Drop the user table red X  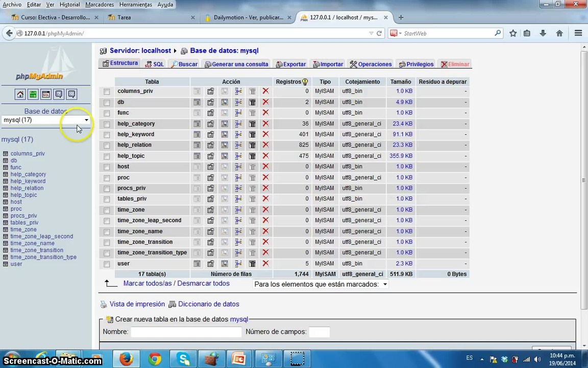(265, 264)
